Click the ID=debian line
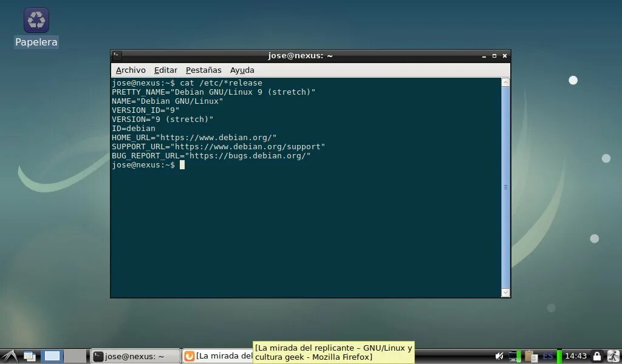Viewport: 622px width, 364px height. 133,129
